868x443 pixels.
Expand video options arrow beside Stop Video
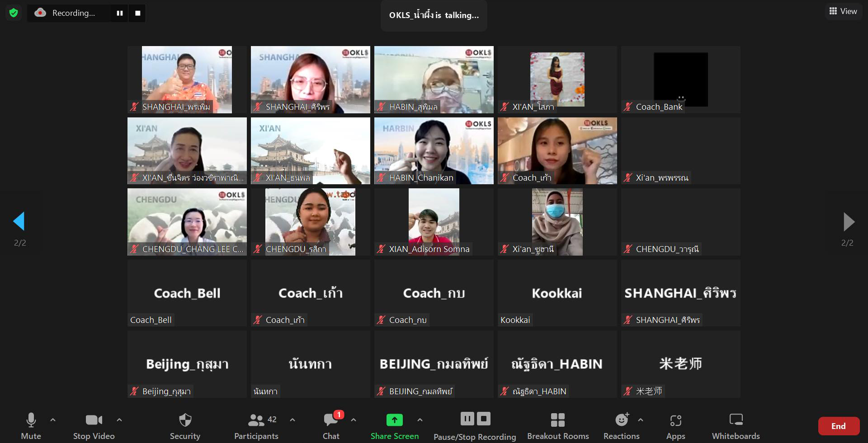119,420
